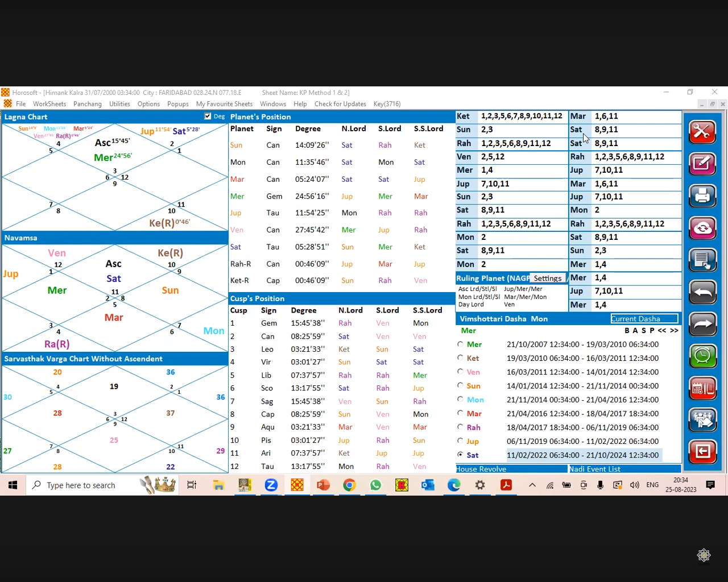Click the cloud sync icon
The image size is (728, 582).
coord(702,228)
